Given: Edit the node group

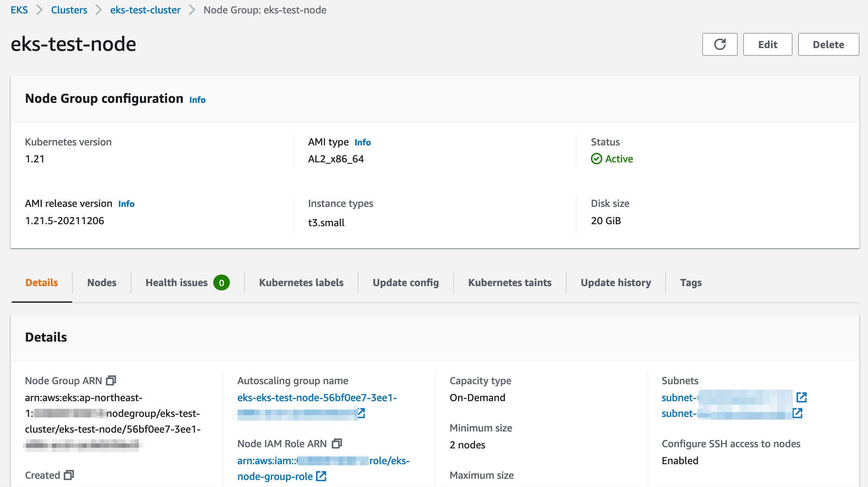Looking at the screenshot, I should click(767, 45).
